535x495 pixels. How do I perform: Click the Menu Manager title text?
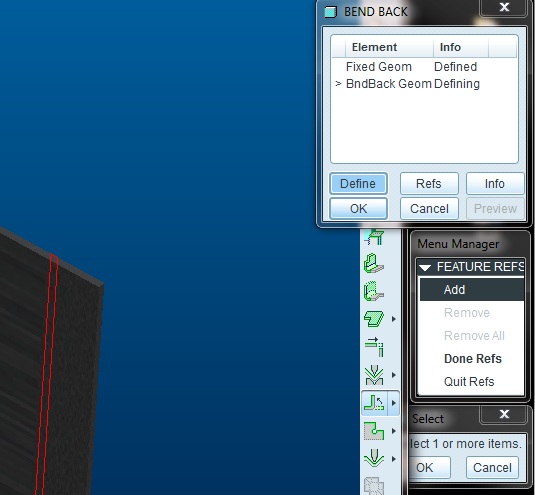458,244
